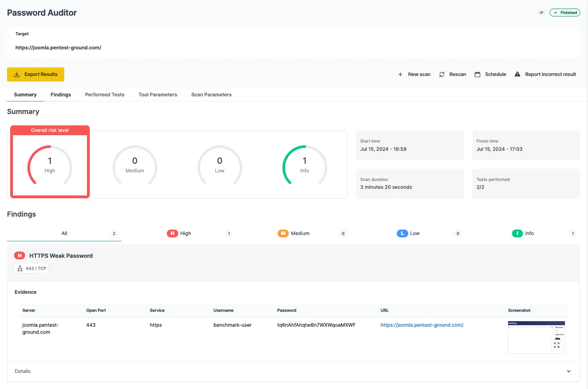Image resolution: width=588 pixels, height=389 pixels.
Task: Click the expand fullscreen icon on screenshot
Action: pos(557,345)
